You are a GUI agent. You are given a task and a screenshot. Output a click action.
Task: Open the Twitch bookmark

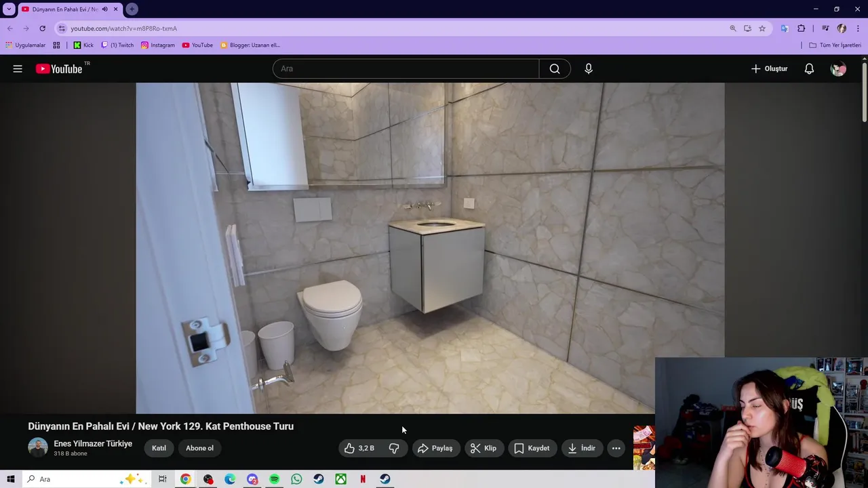point(117,45)
